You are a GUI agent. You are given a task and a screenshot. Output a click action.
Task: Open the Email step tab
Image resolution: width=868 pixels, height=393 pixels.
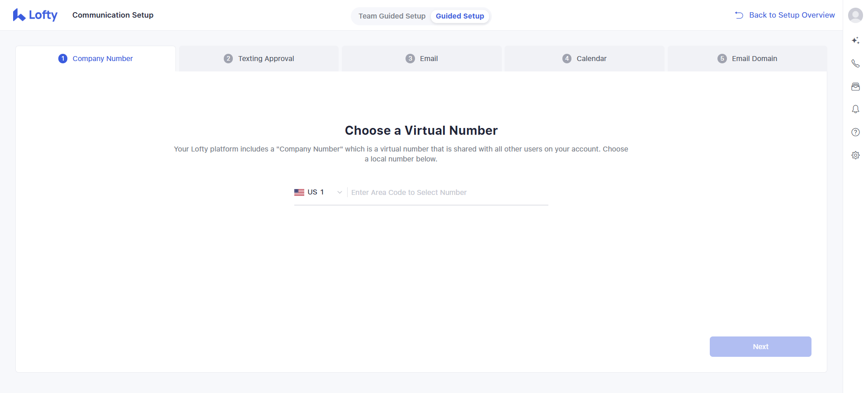click(422, 59)
